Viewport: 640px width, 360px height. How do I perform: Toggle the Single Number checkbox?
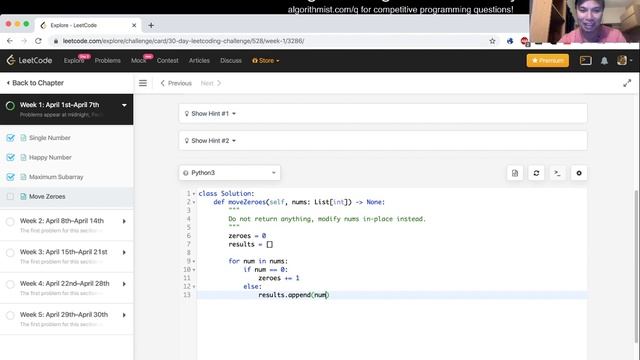coord(10,138)
